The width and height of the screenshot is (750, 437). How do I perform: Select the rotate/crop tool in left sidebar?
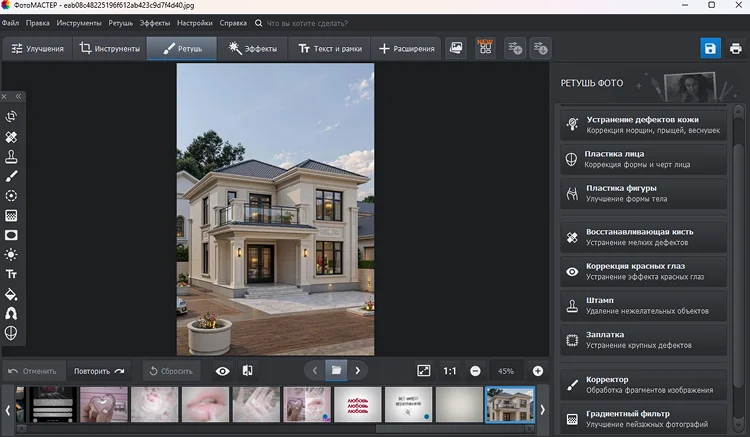tap(11, 117)
